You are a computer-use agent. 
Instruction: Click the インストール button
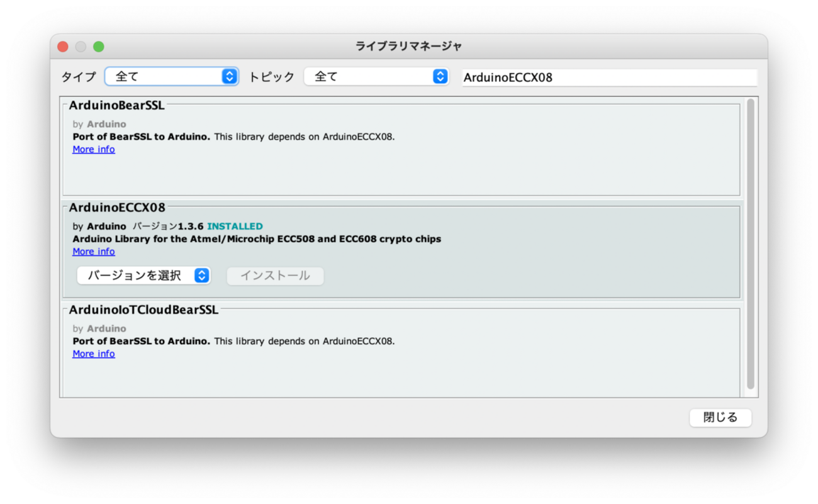coord(276,276)
